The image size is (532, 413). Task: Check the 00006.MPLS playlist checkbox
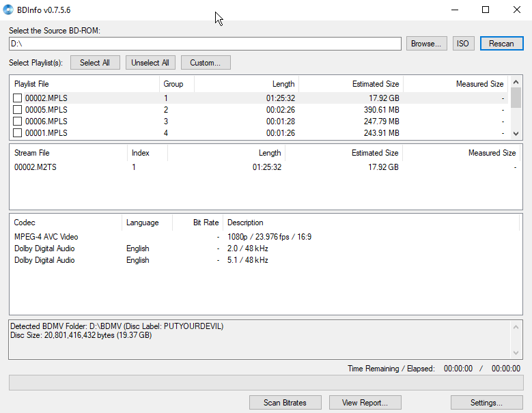(x=17, y=121)
